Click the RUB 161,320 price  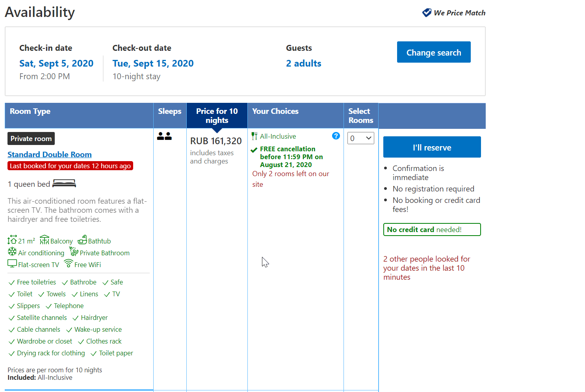216,141
